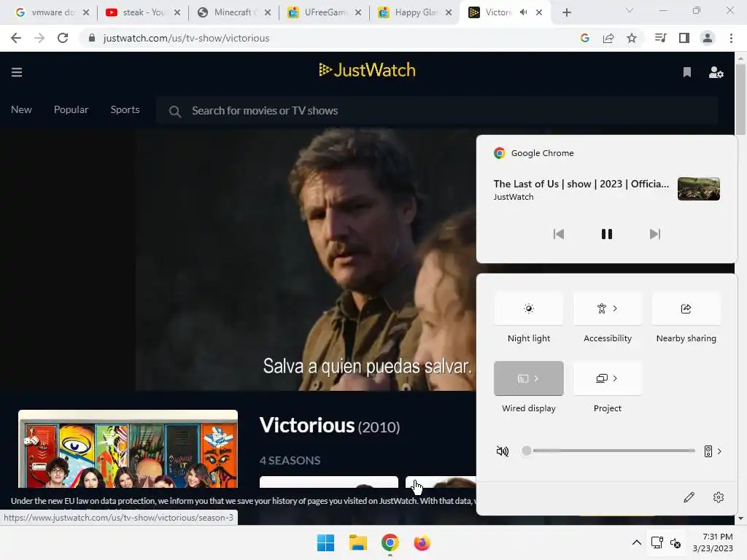The height and width of the screenshot is (560, 747).
Task: Open Chrome media controls icon
Action: coord(661,38)
